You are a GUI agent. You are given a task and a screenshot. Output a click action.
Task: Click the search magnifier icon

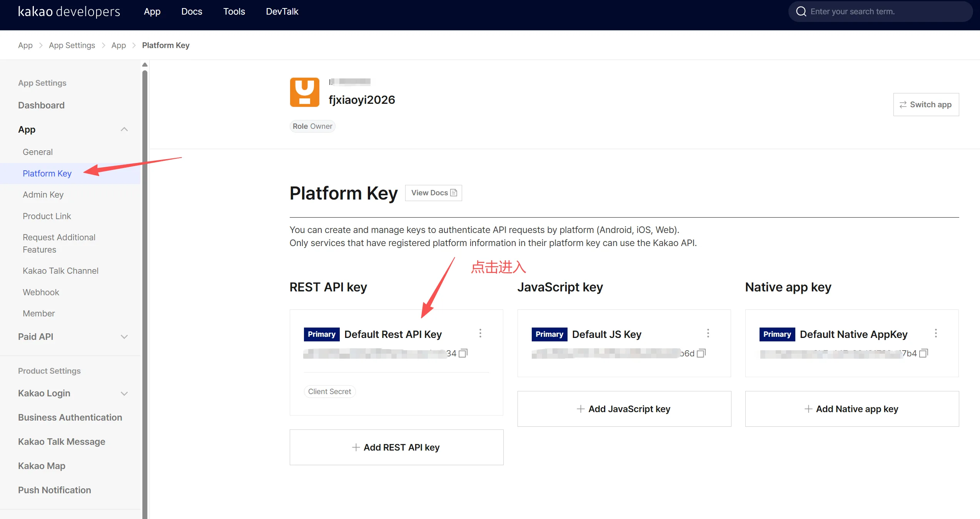tap(801, 12)
